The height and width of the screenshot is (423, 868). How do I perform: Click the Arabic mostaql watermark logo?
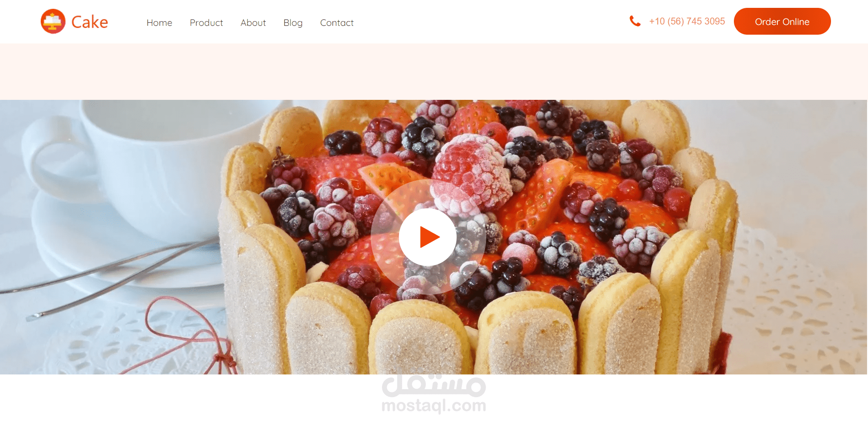coord(434,385)
